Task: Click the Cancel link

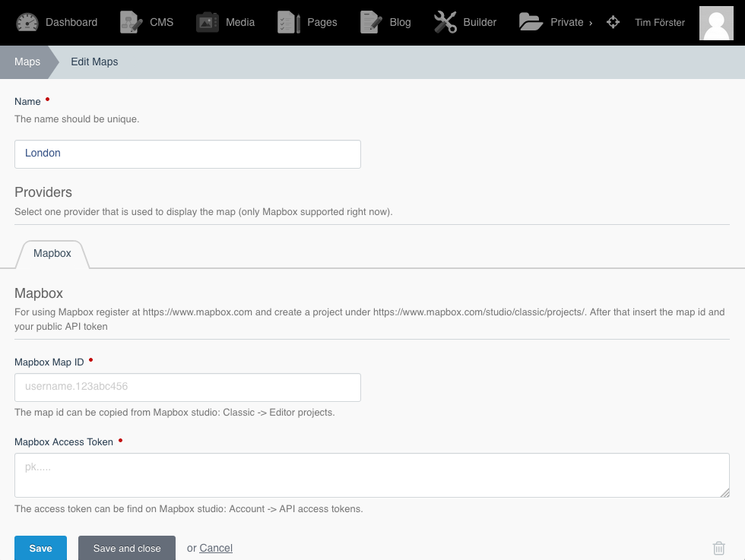Action: [x=216, y=548]
